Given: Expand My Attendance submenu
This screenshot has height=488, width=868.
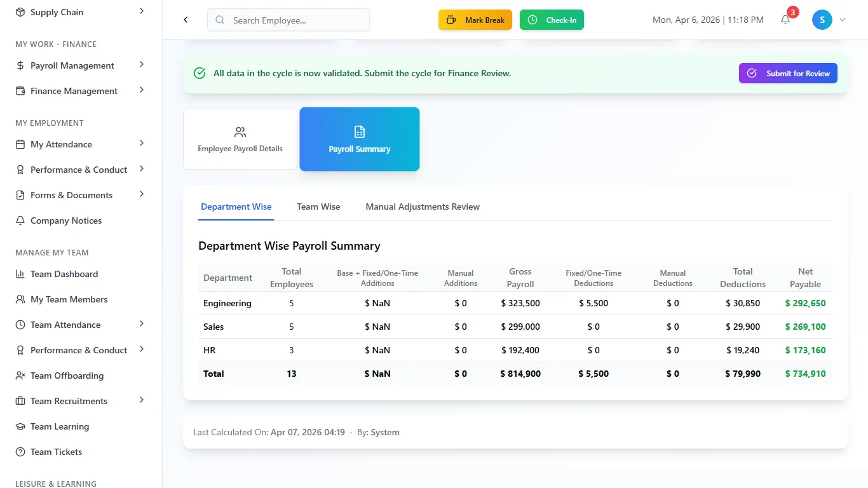Looking at the screenshot, I should click(141, 144).
